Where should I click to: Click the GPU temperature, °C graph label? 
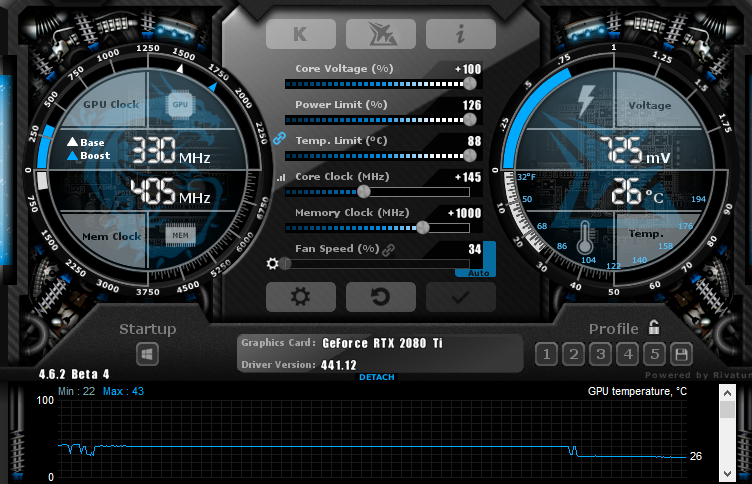coord(637,391)
